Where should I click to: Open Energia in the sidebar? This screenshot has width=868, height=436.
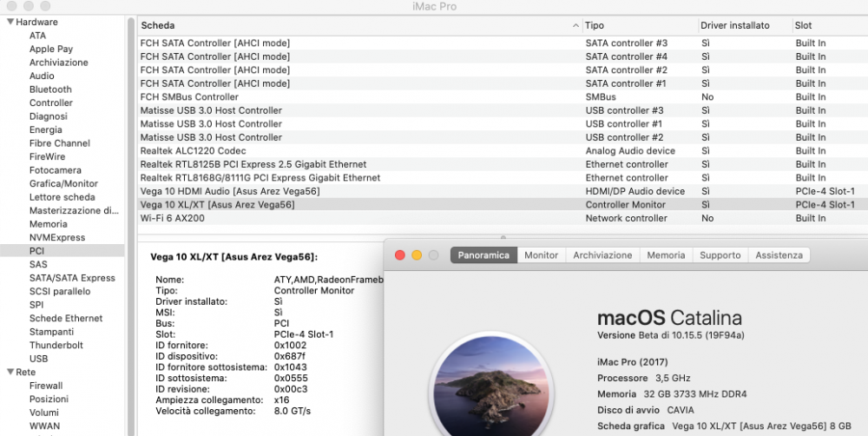(x=45, y=129)
